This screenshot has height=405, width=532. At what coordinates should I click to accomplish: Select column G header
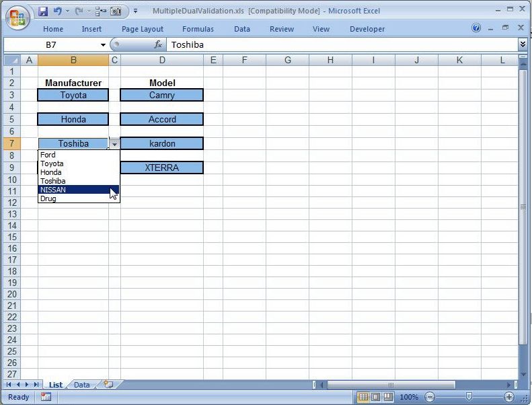click(x=287, y=61)
